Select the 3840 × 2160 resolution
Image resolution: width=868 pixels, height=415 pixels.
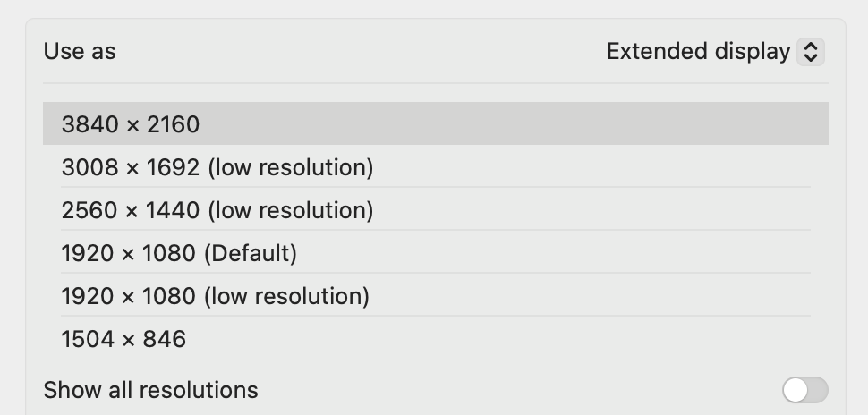pyautogui.click(x=130, y=124)
